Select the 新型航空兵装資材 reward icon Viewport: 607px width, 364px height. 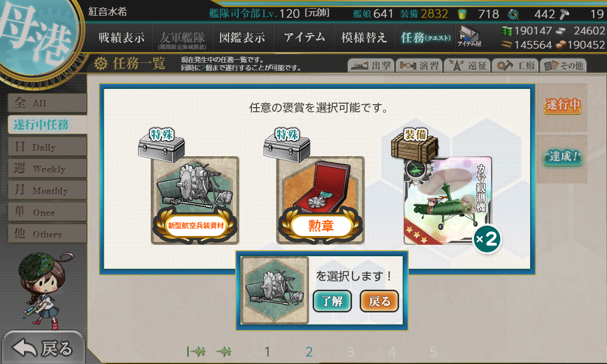coord(195,200)
